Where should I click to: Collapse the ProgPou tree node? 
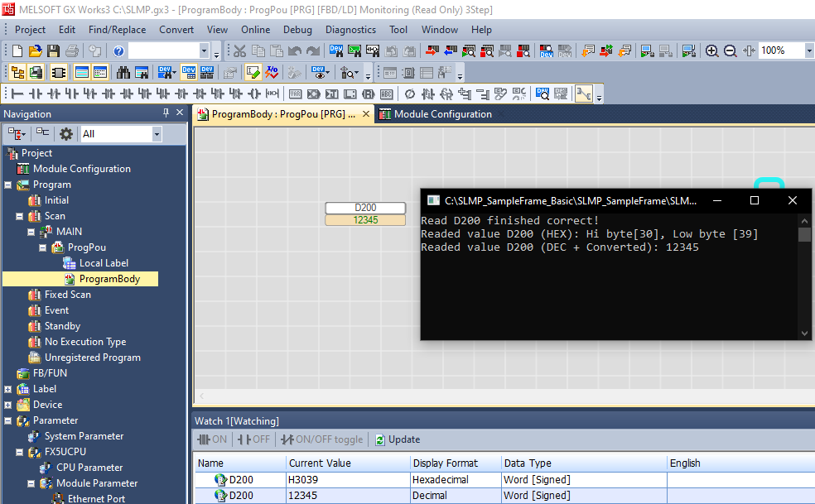pos(42,247)
